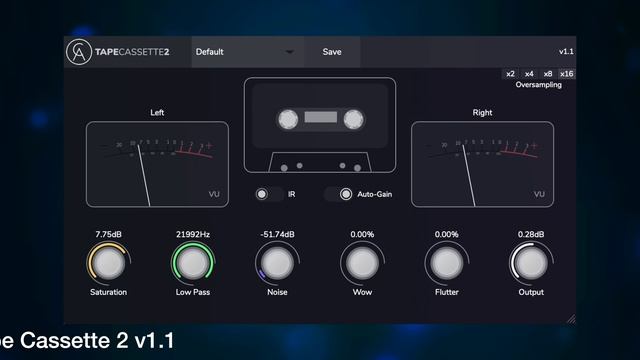Click the Flutter knob
The image size is (640, 360).
[447, 263]
